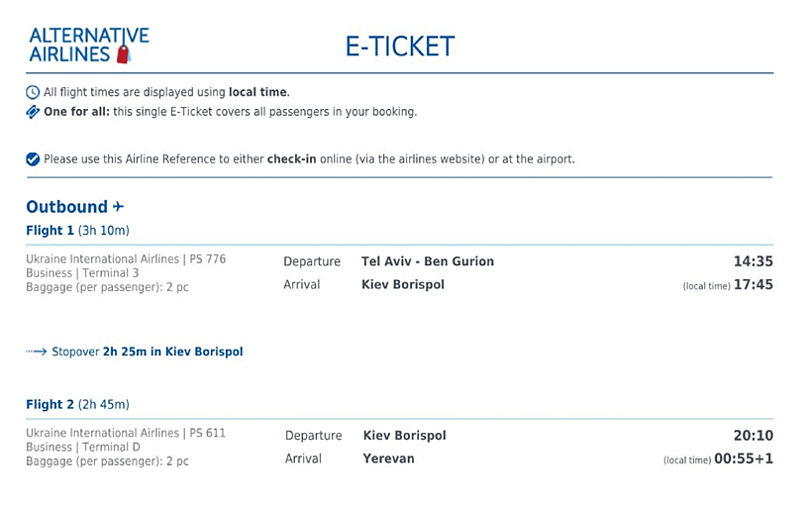Click the blue checkmark icon by Airline Reference
Screen dimensions: 812x509
pyautogui.click(x=33, y=159)
